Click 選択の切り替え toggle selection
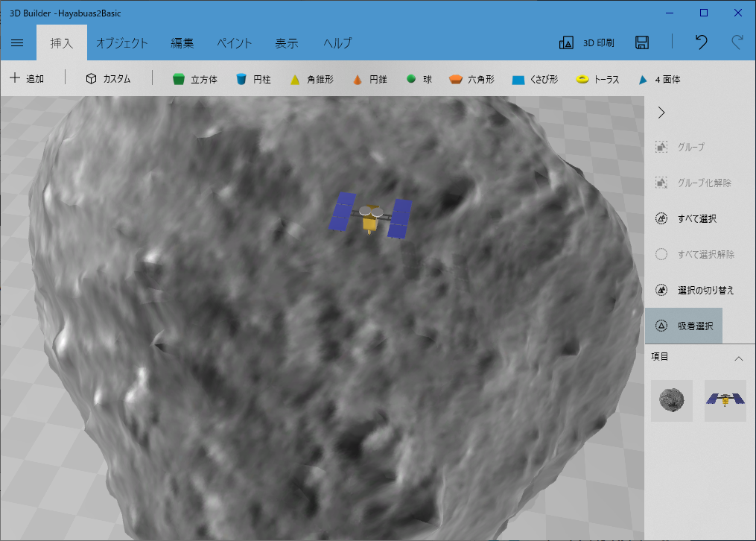The width and height of the screenshot is (756, 541). pyautogui.click(x=694, y=290)
